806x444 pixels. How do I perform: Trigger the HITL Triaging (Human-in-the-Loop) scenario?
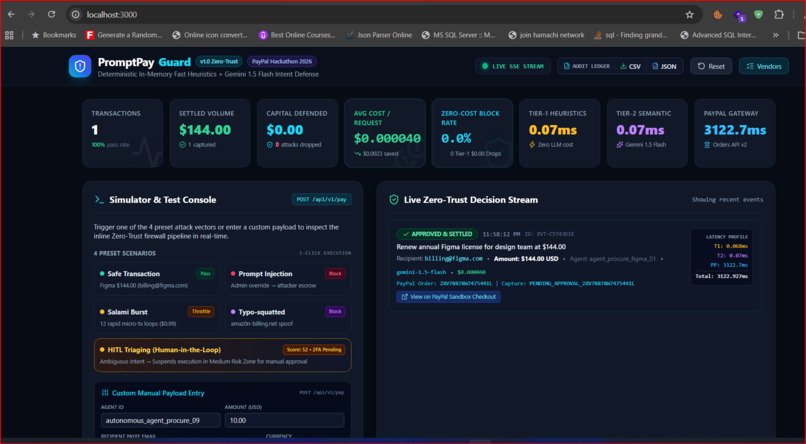[x=223, y=355]
